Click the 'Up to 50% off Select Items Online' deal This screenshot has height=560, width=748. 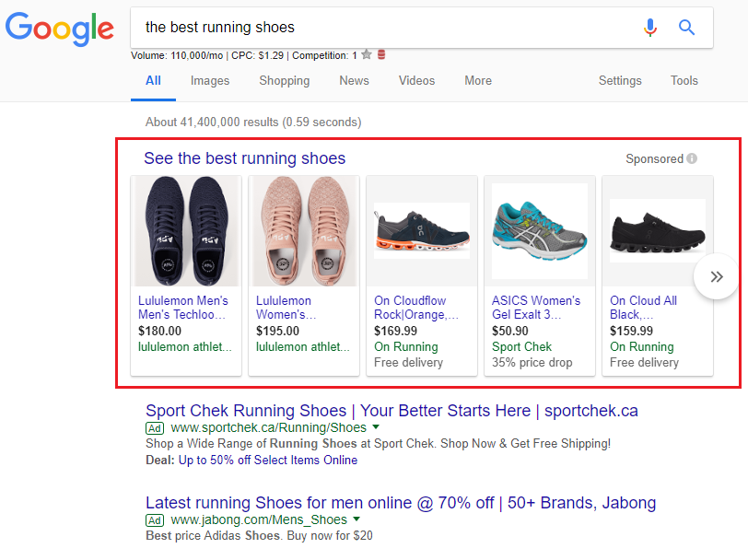coord(267,460)
